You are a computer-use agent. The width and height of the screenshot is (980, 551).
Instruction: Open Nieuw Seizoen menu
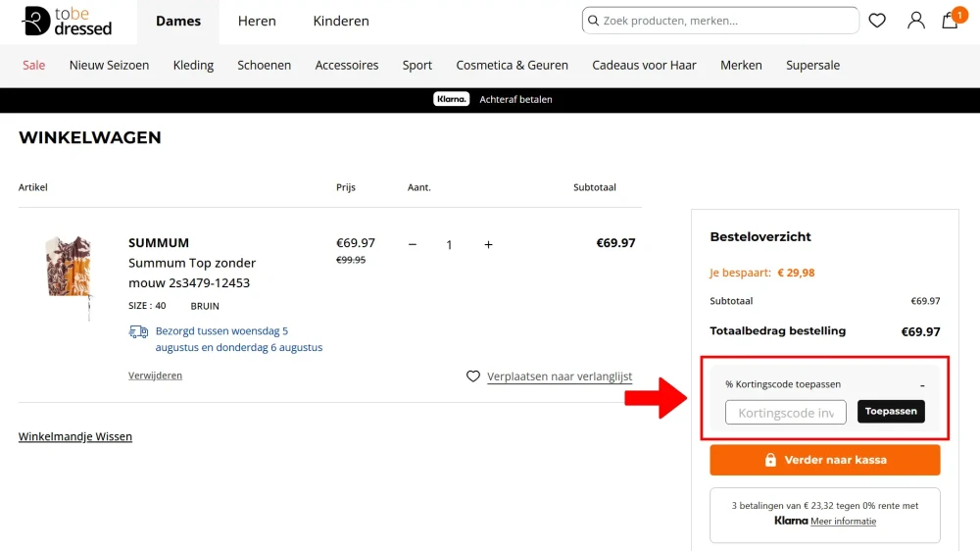point(110,65)
